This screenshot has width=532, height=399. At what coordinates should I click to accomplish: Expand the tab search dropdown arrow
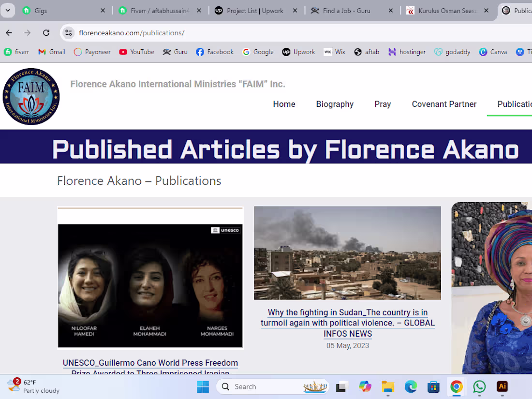pos(8,11)
